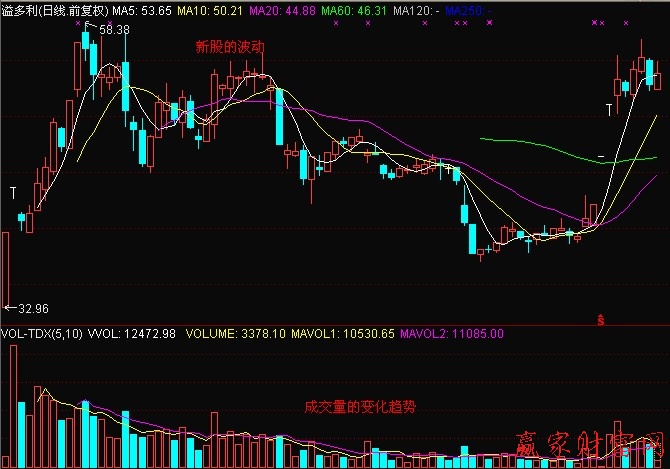This screenshot has height=469, width=670.
Task: Click the 58.38 high price marker
Action: tap(114, 30)
